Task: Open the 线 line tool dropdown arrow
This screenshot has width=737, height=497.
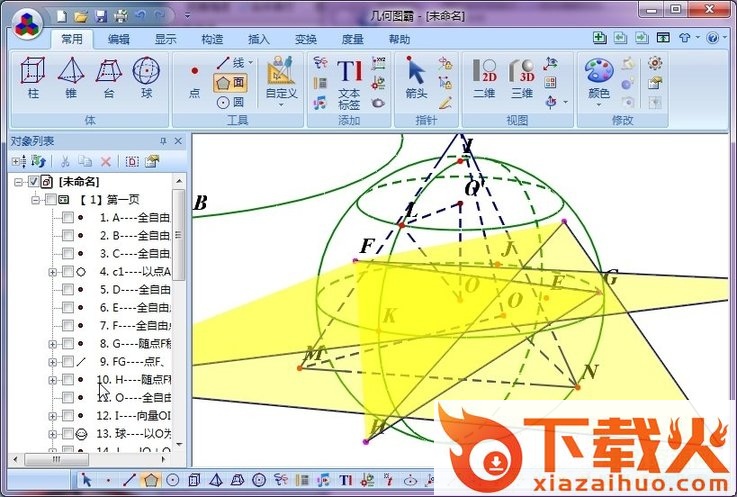Action: pyautogui.click(x=251, y=63)
